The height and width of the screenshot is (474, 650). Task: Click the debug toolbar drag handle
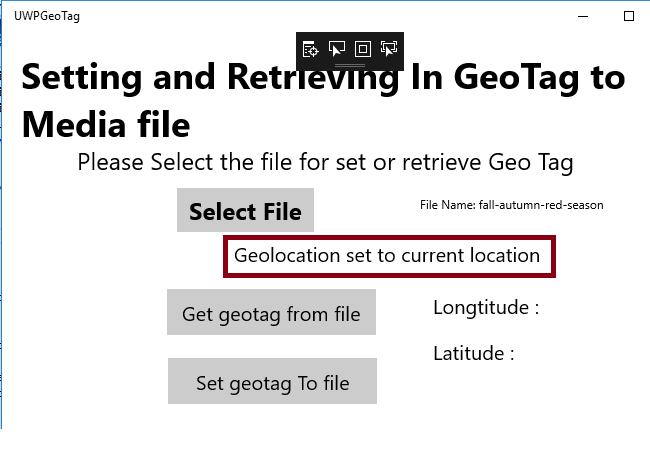[x=350, y=64]
